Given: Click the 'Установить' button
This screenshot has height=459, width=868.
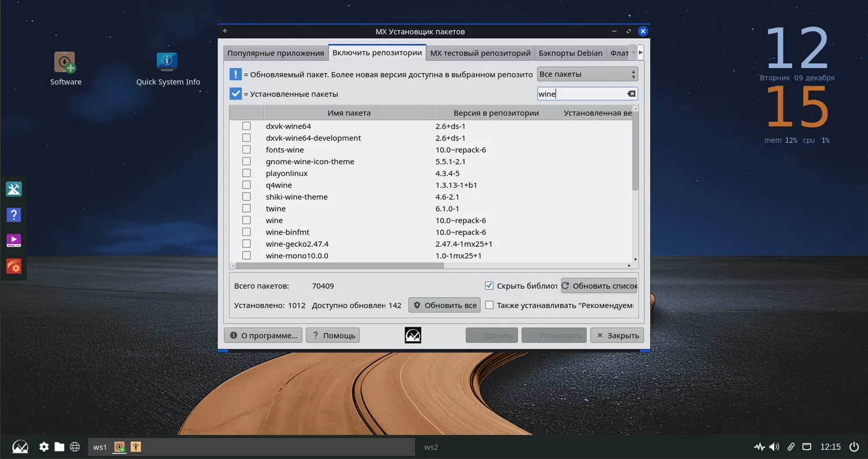Looking at the screenshot, I should click(554, 335).
